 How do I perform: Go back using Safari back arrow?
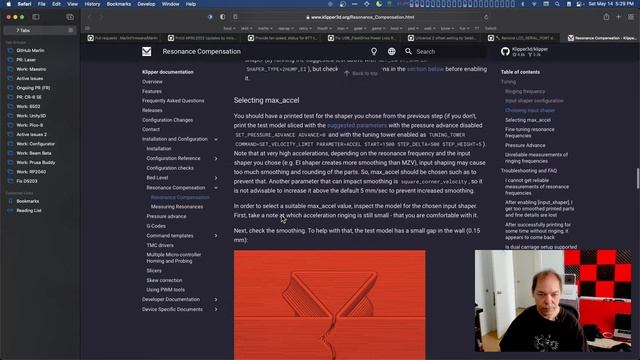[x=89, y=17]
